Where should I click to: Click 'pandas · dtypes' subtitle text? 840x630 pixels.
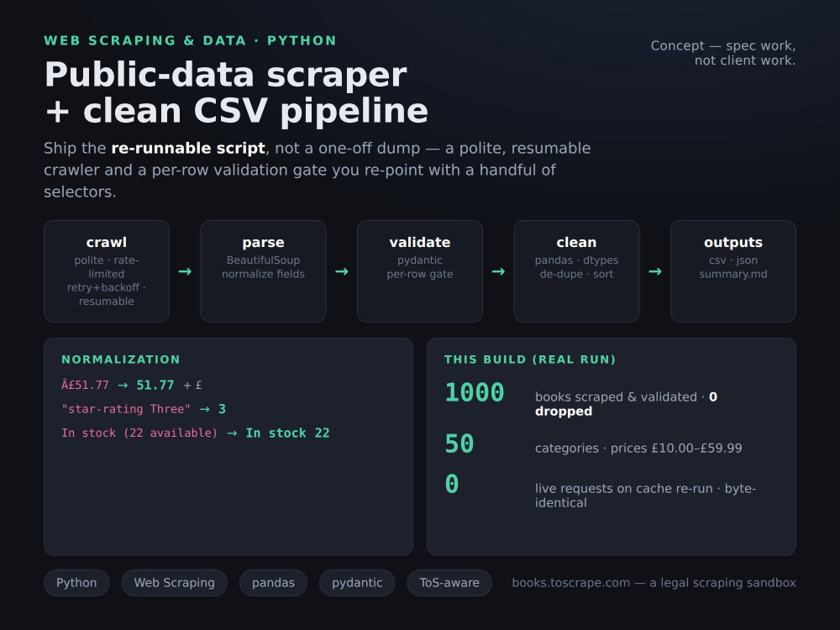[x=576, y=260]
